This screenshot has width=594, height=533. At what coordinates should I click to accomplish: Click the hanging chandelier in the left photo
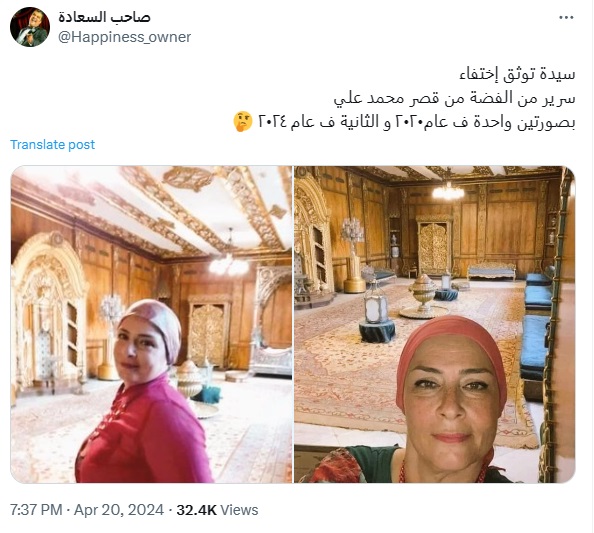[x=228, y=263]
